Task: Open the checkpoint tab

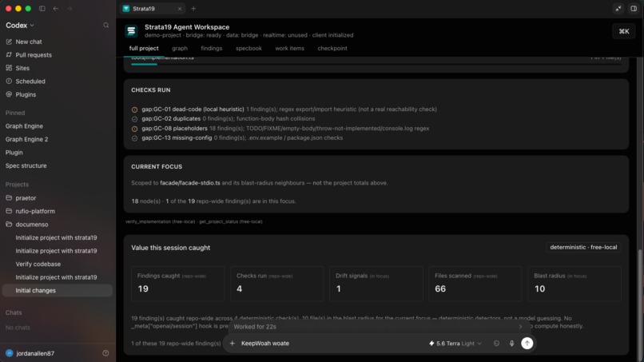Action: pyautogui.click(x=332, y=48)
